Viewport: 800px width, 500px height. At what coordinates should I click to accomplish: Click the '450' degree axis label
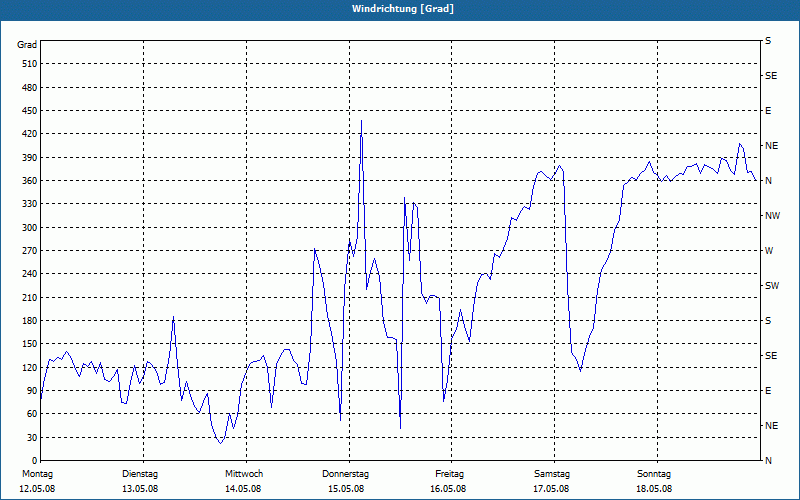click(x=30, y=111)
